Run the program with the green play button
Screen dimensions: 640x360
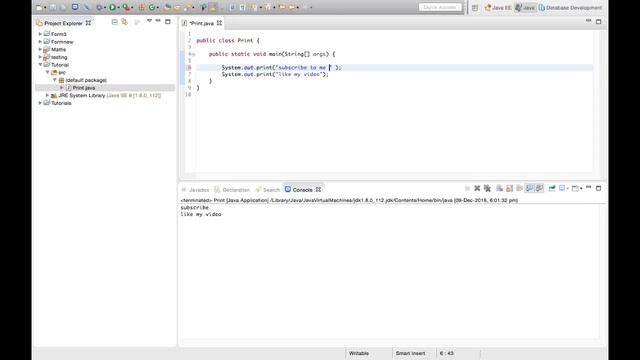[x=113, y=7]
